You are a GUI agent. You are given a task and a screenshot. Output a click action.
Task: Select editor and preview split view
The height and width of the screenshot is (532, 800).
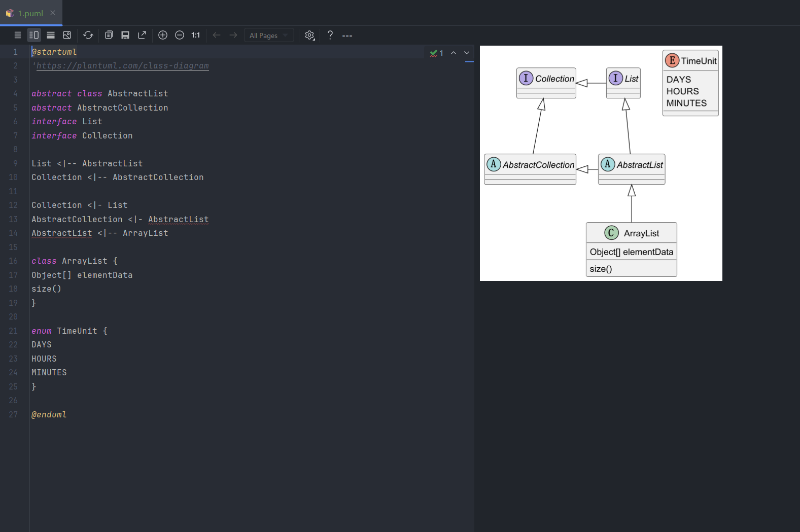click(34, 35)
